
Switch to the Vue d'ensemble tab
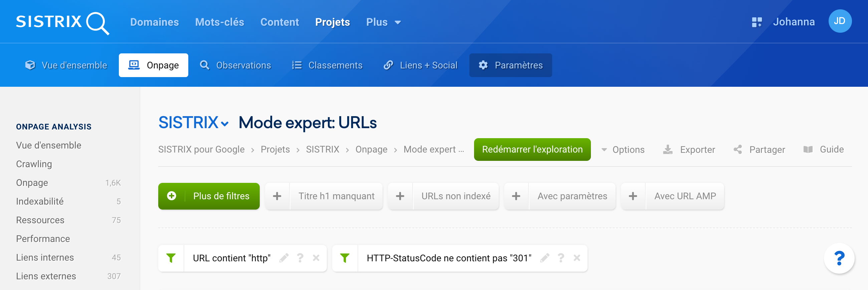66,65
